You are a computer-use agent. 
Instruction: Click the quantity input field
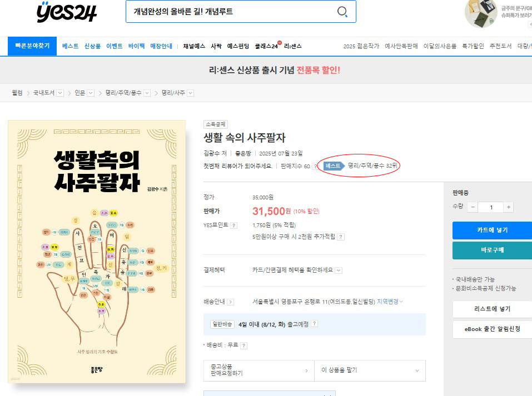(491, 207)
